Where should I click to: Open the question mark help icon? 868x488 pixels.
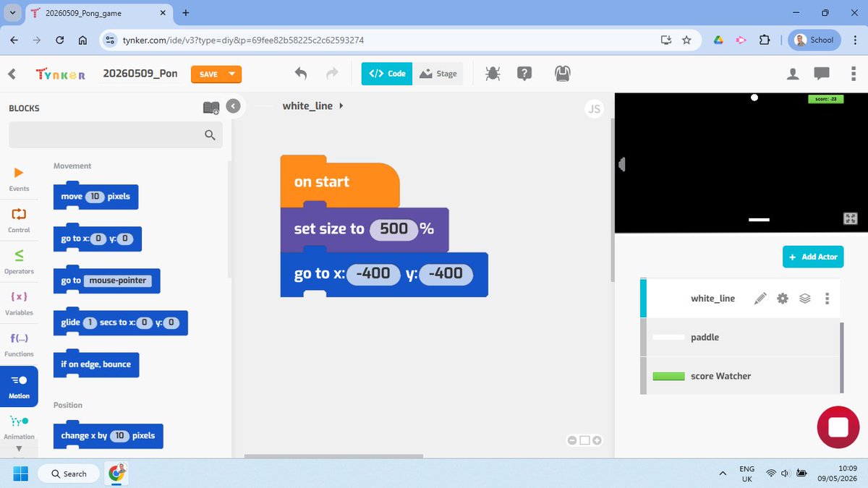click(x=525, y=73)
